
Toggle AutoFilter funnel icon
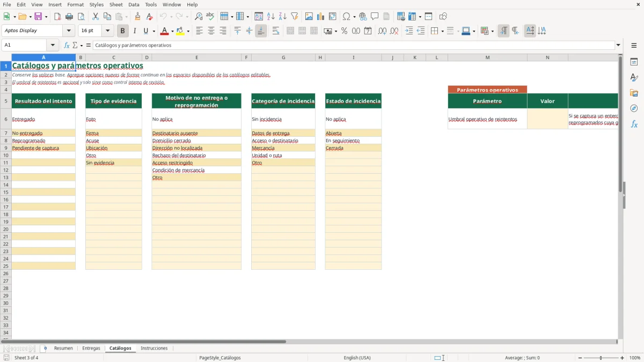tap(295, 17)
